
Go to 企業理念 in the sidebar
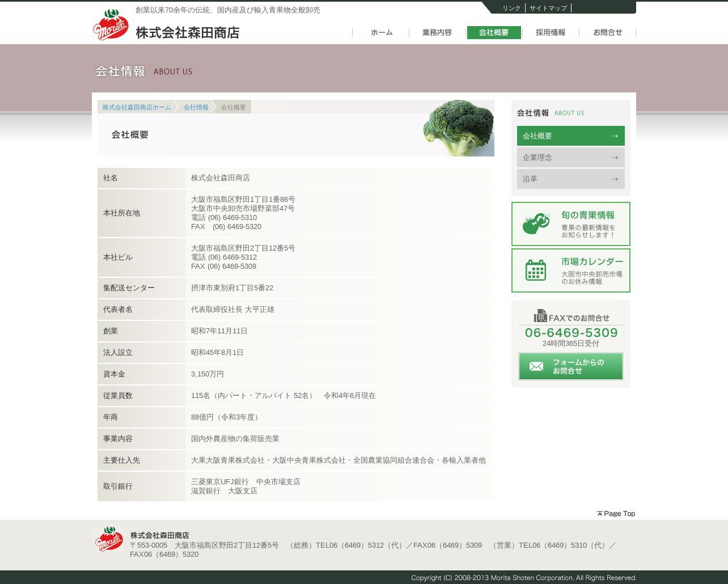click(571, 158)
